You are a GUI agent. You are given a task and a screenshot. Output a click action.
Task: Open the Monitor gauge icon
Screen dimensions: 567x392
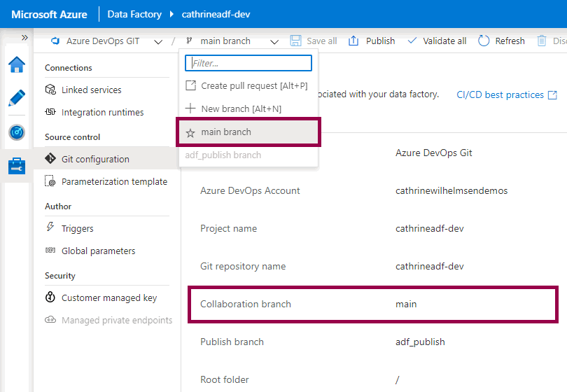(x=17, y=132)
